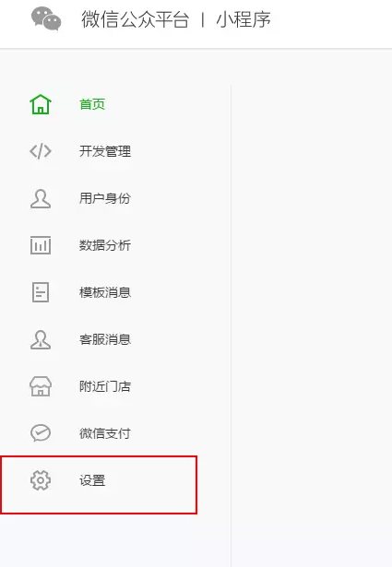Click the settings gear icon

click(x=41, y=480)
